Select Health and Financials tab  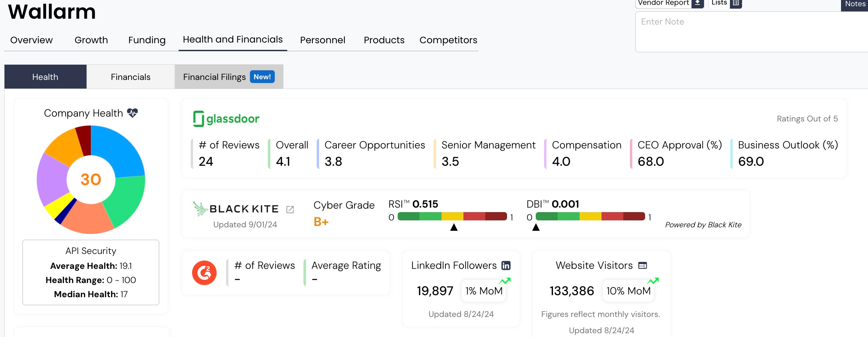[233, 39]
